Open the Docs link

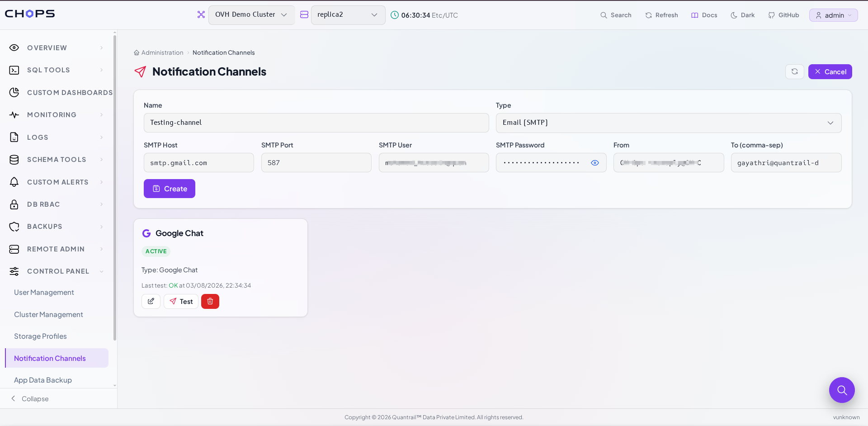click(x=704, y=15)
